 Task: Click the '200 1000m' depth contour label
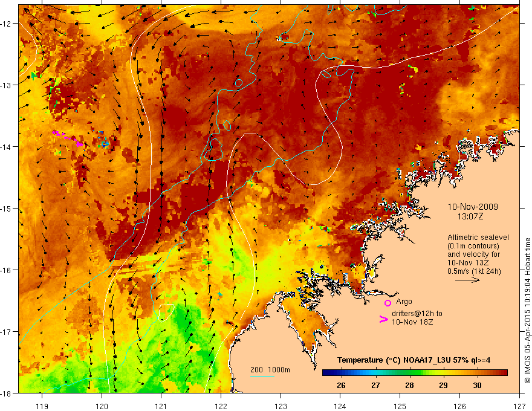pyautogui.click(x=270, y=370)
